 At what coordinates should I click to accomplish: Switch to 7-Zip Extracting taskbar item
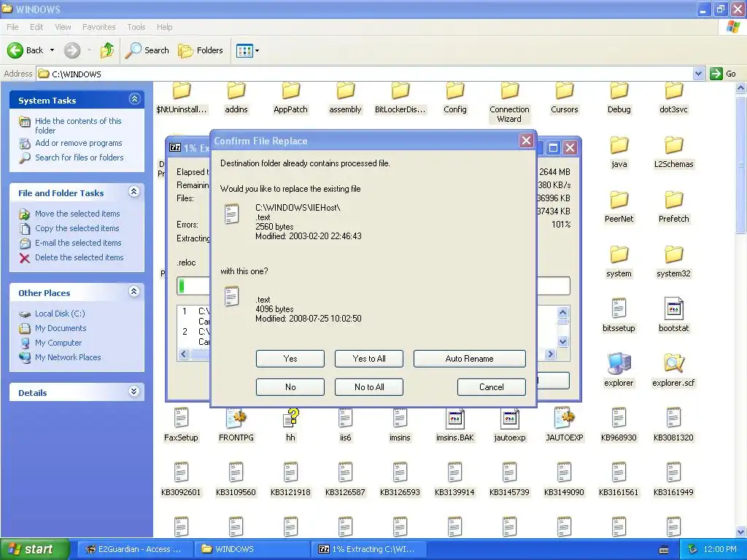(368, 549)
